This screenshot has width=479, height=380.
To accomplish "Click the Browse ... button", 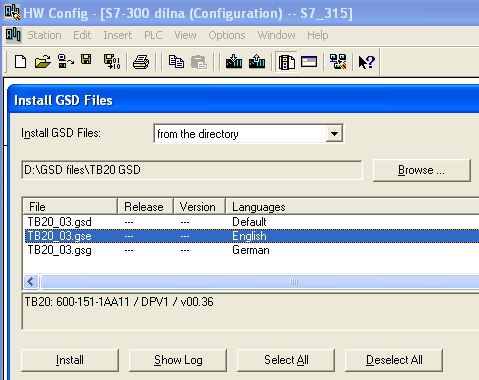I will pos(421,170).
